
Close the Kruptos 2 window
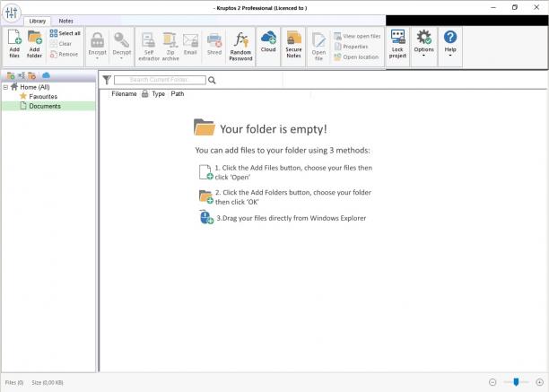pyautogui.click(x=536, y=7)
